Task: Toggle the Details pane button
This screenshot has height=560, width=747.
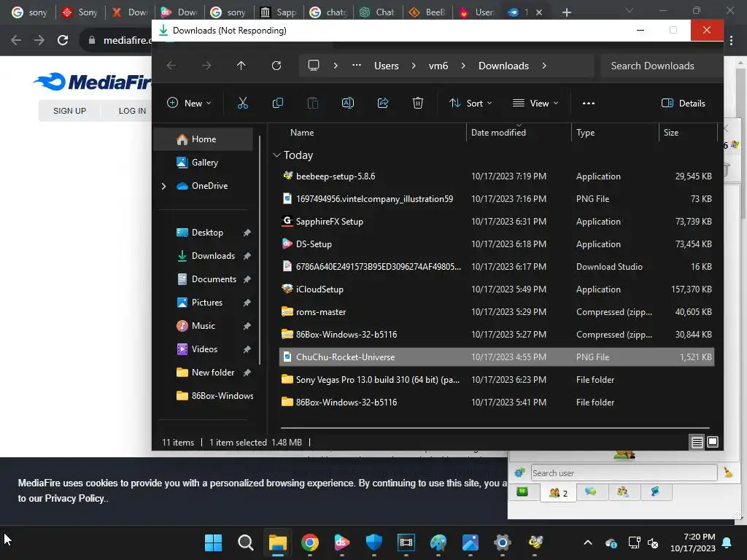Action: point(683,104)
